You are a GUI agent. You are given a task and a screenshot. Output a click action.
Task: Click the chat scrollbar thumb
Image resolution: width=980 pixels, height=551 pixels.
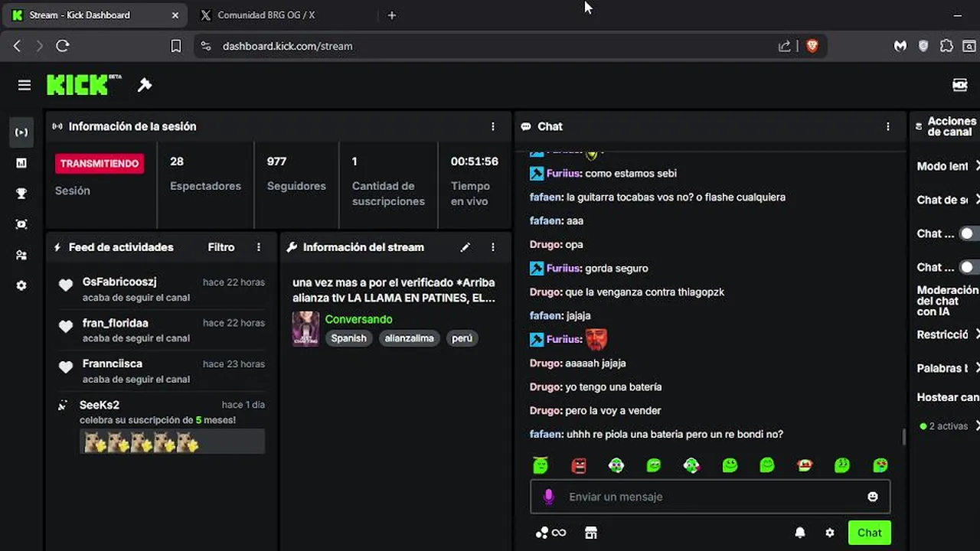pos(904,437)
